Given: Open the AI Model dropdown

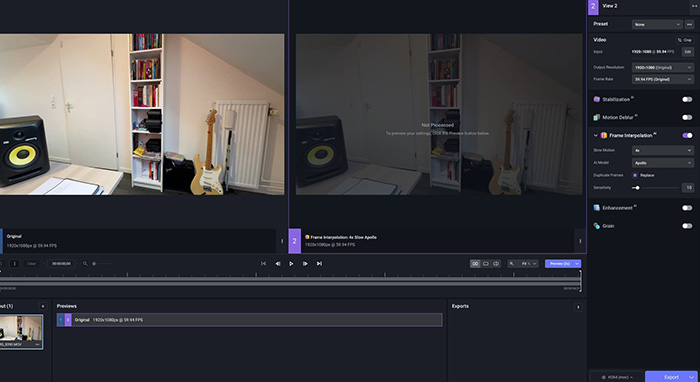Looking at the screenshot, I should coord(662,163).
